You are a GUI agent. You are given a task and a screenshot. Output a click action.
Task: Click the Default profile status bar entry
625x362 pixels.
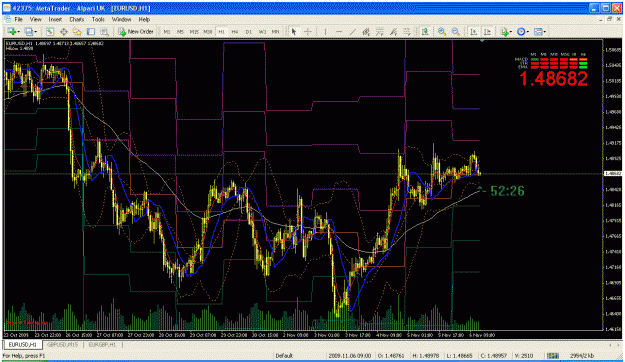(284, 355)
